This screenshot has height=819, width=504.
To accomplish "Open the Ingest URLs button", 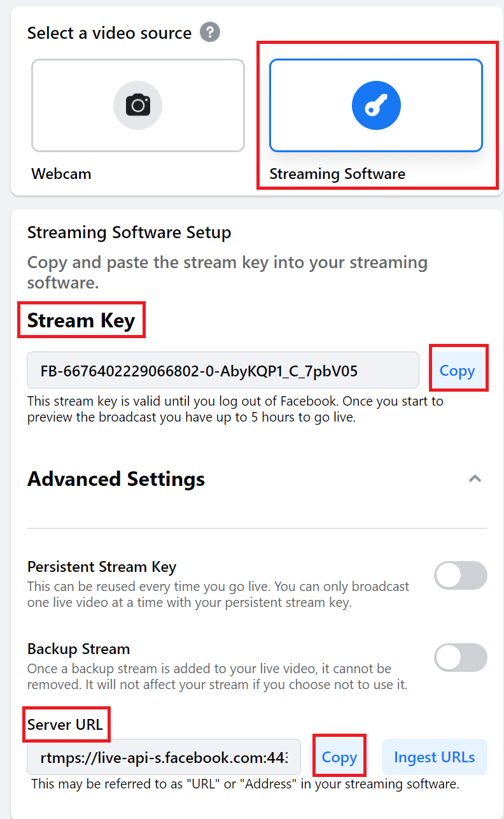I will coord(435,757).
